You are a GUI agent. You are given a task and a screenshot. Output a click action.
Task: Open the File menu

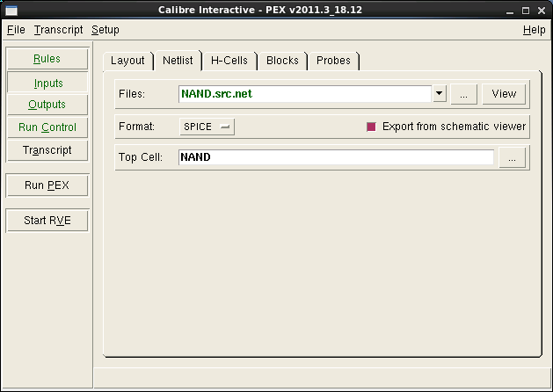point(16,30)
